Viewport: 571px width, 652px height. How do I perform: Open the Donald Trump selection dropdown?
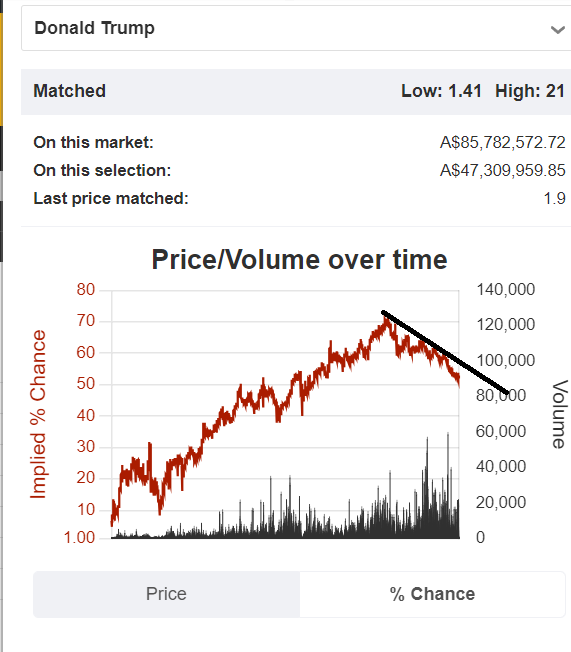click(296, 28)
